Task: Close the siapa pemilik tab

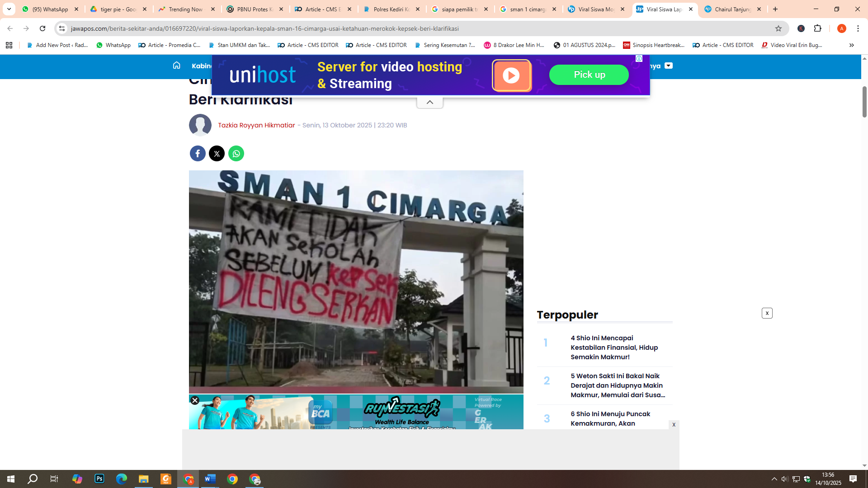Action: [486, 9]
